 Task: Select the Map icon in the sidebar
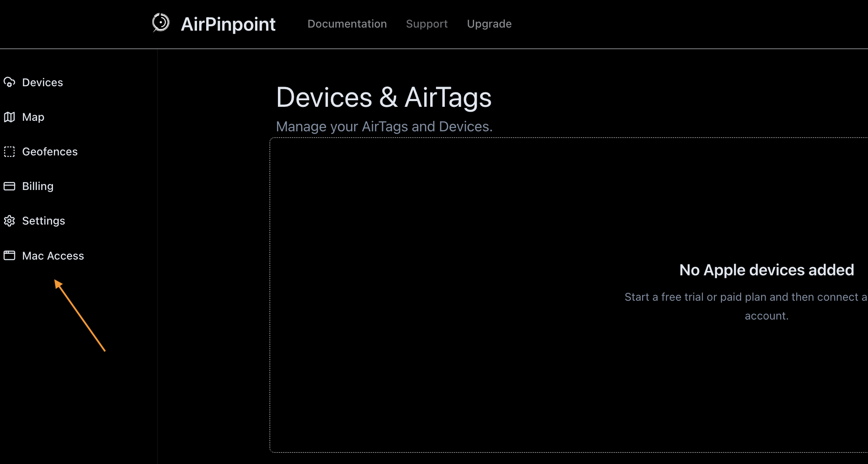[9, 117]
